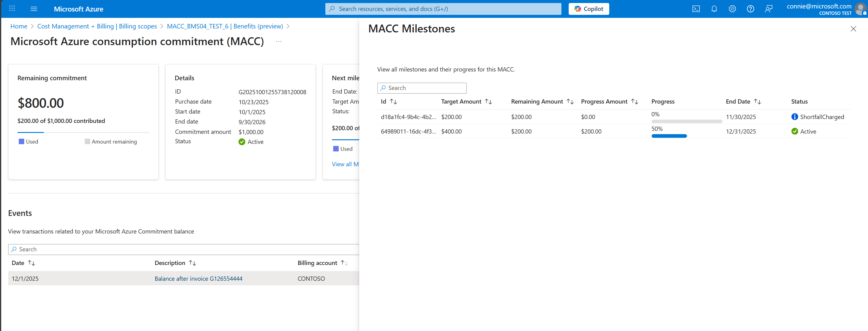868x331 pixels.
Task: Click the connie@microsoft.com account avatar
Action: pos(860,9)
